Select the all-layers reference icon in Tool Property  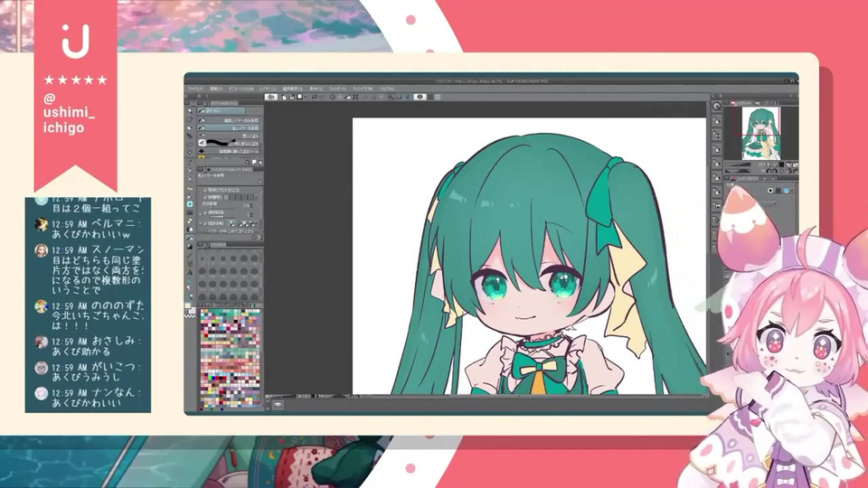[x=231, y=223]
